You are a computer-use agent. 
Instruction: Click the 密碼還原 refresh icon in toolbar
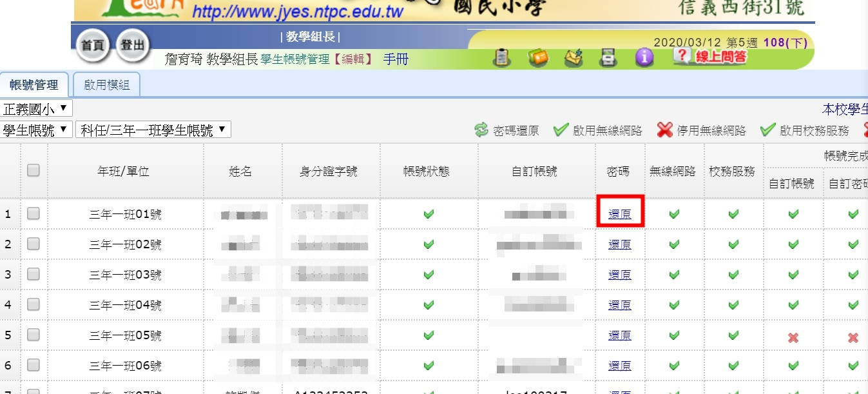[481, 130]
